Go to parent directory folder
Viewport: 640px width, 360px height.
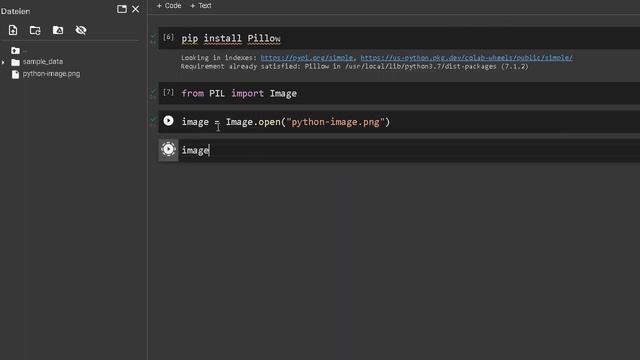18,51
